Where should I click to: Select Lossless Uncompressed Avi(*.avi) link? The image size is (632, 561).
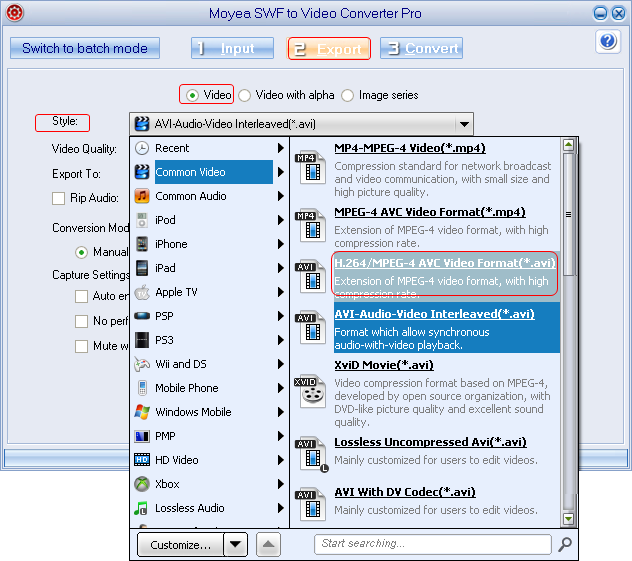click(430, 442)
